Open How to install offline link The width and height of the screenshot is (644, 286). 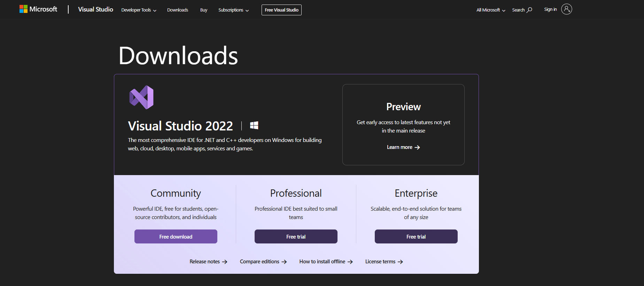[x=326, y=262]
